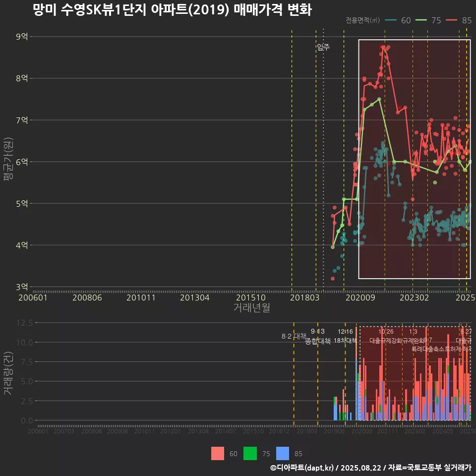476x476 pixels.
Task: Click the 3억 y-axis label
Action: (x=22, y=287)
